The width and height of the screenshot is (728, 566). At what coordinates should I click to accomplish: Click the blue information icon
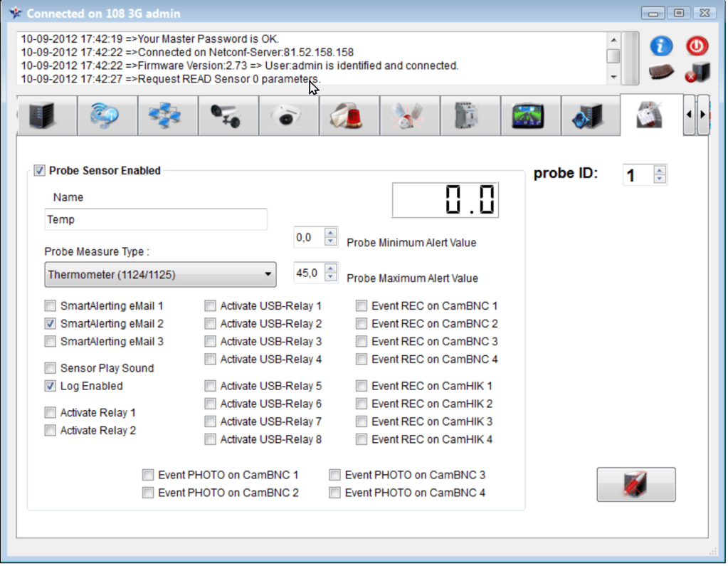[661, 46]
